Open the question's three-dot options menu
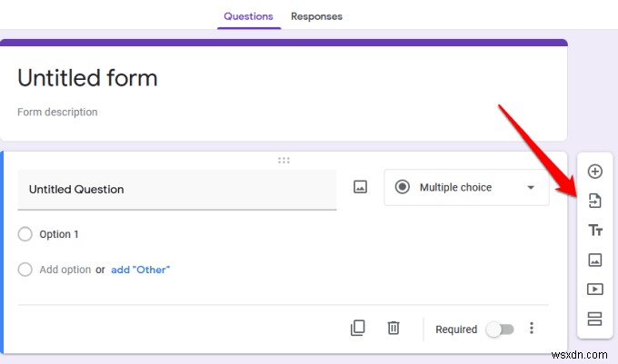The height and width of the screenshot is (364, 618). 533,329
